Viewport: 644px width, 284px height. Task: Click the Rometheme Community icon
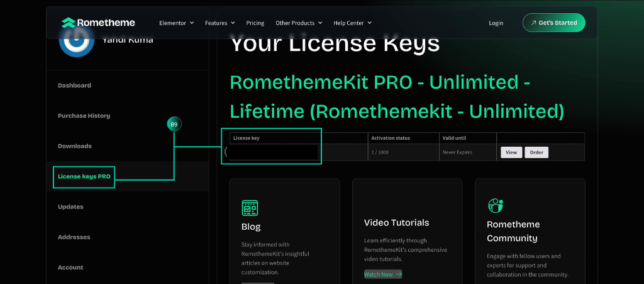(x=496, y=205)
